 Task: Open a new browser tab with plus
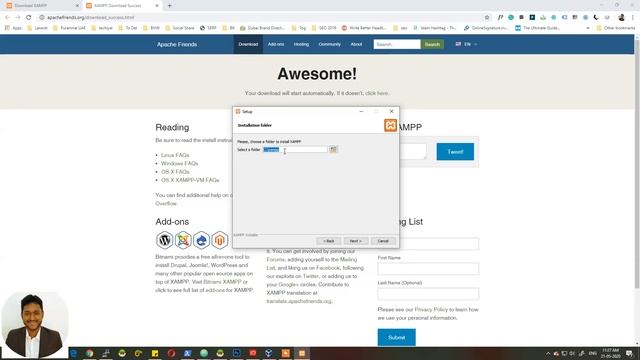pyautogui.click(x=169, y=6)
